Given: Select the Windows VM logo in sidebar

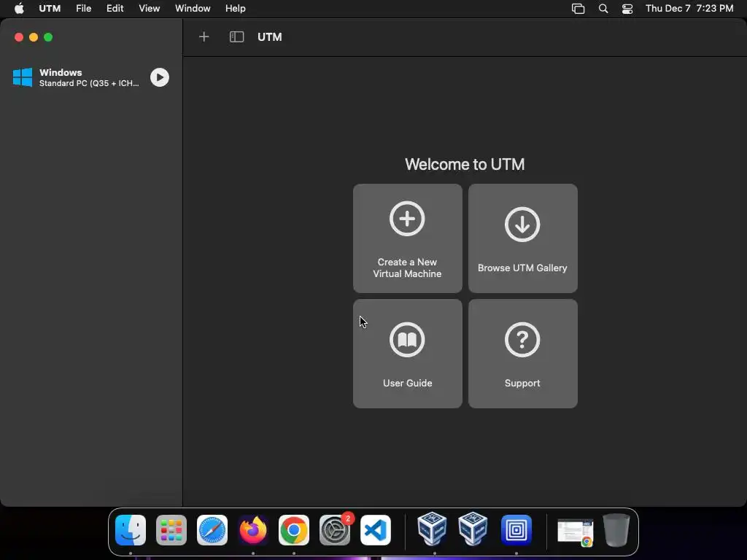Looking at the screenshot, I should (23, 77).
